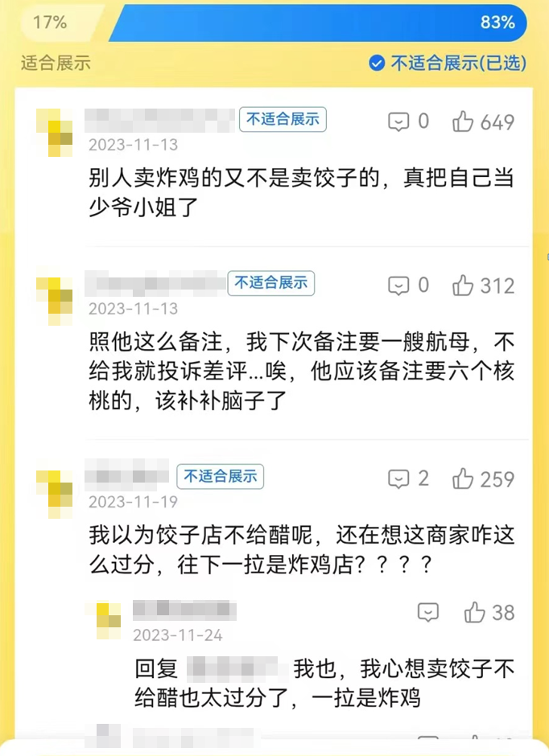549x756 pixels.
Task: Toggle the 不适合展示 tag on the first comment
Action: 283,117
